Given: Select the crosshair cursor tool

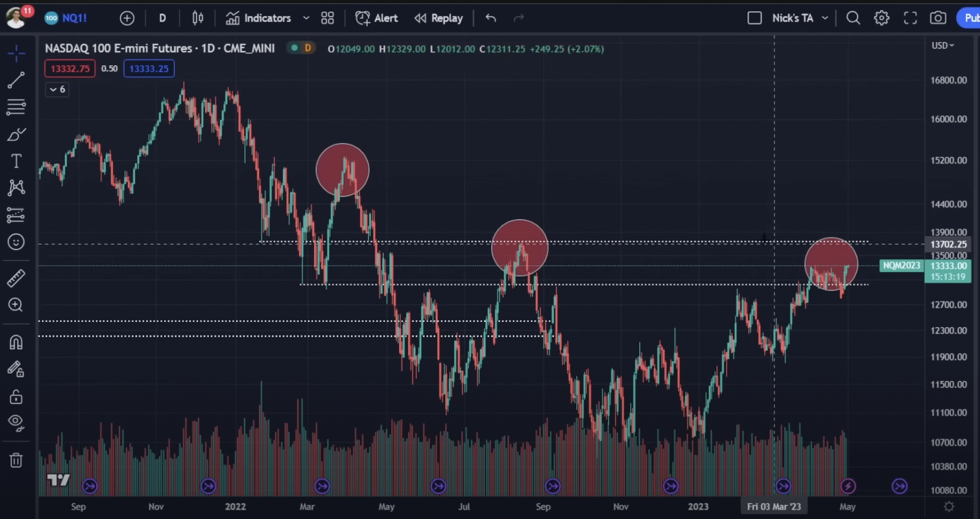Looking at the screenshot, I should [x=16, y=53].
